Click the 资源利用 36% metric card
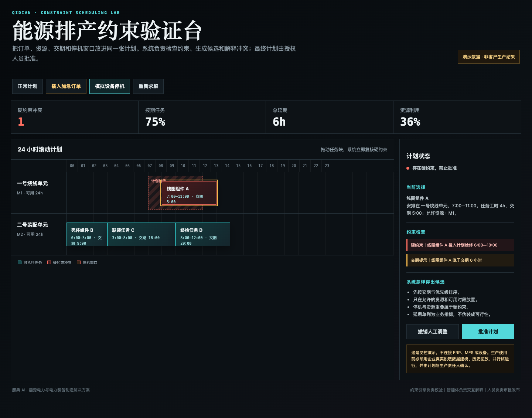The width and height of the screenshot is (532, 418). pyautogui.click(x=457, y=117)
